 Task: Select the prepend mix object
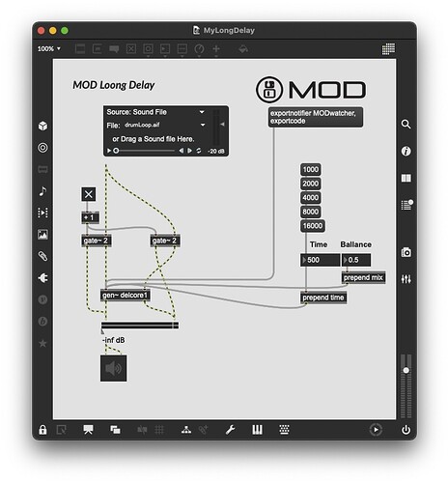click(363, 277)
